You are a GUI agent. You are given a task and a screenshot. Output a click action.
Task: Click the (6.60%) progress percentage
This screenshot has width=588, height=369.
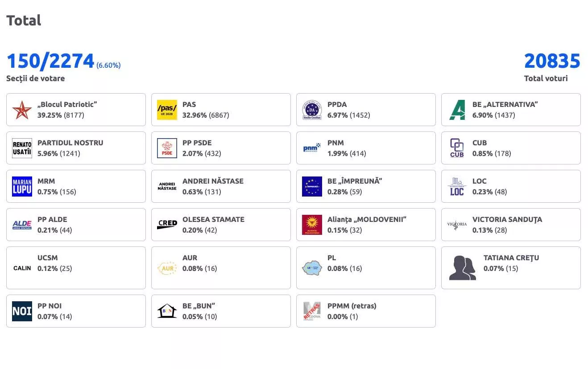click(x=108, y=65)
